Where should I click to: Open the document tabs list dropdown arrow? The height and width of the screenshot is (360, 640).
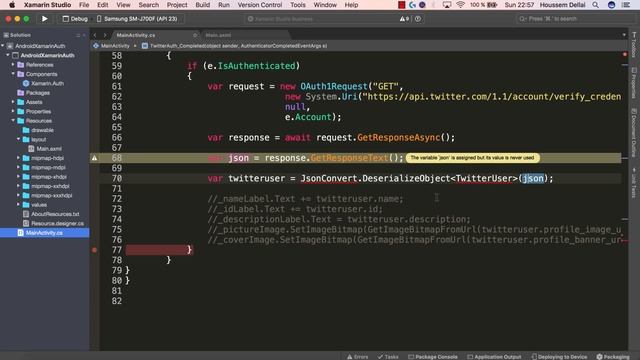[624, 35]
